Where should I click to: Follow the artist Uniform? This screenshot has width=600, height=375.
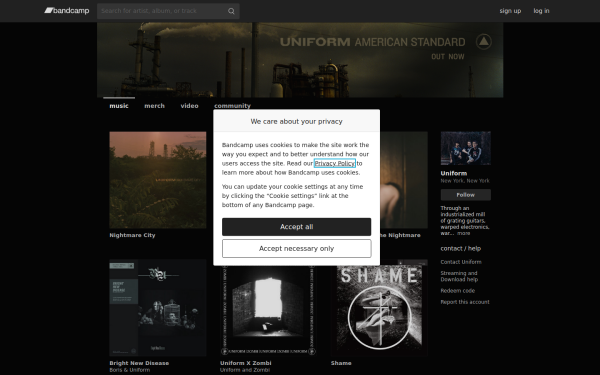tap(466, 195)
